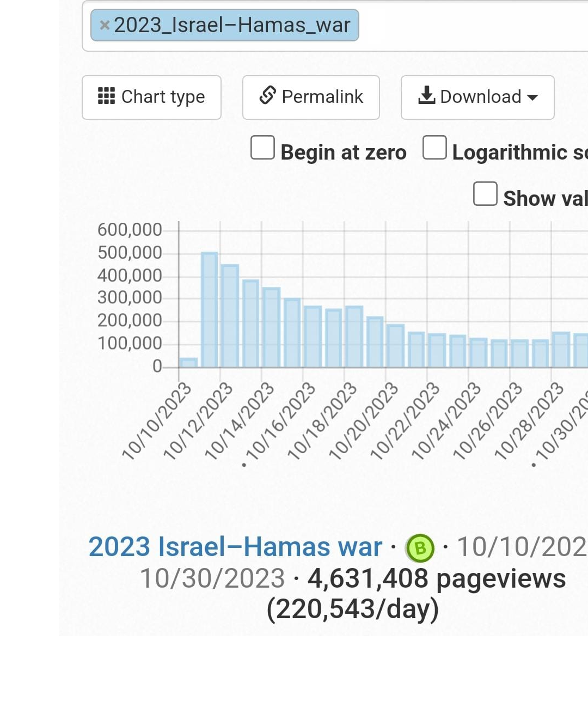Click the 10/20/2023 x-axis date label
588x714 pixels.
click(x=364, y=420)
